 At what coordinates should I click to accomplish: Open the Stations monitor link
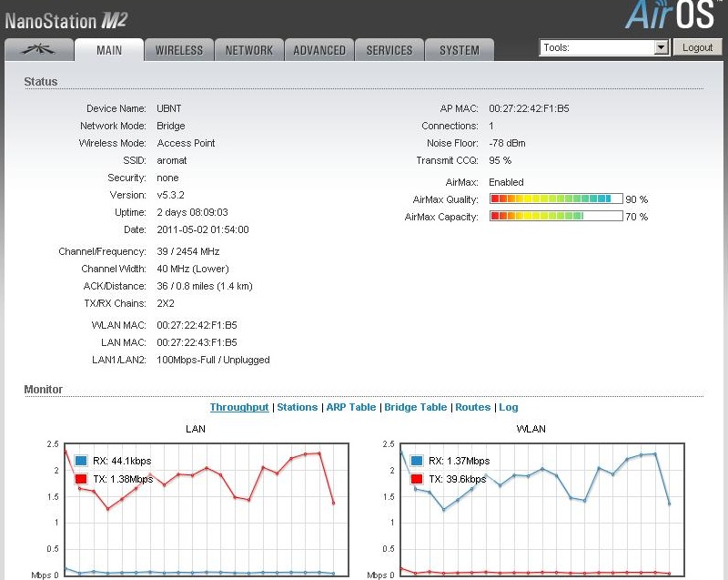pyautogui.click(x=298, y=407)
